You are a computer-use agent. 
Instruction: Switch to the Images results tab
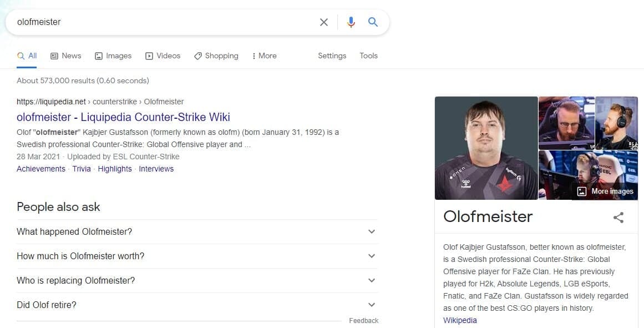tap(113, 55)
